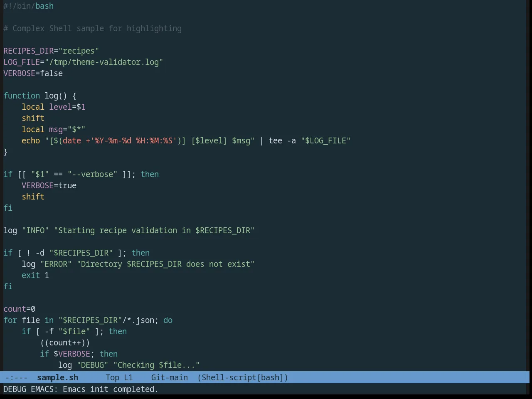Click the Top position indicator in mode line
Screen dimensions: 532x399
pos(112,377)
